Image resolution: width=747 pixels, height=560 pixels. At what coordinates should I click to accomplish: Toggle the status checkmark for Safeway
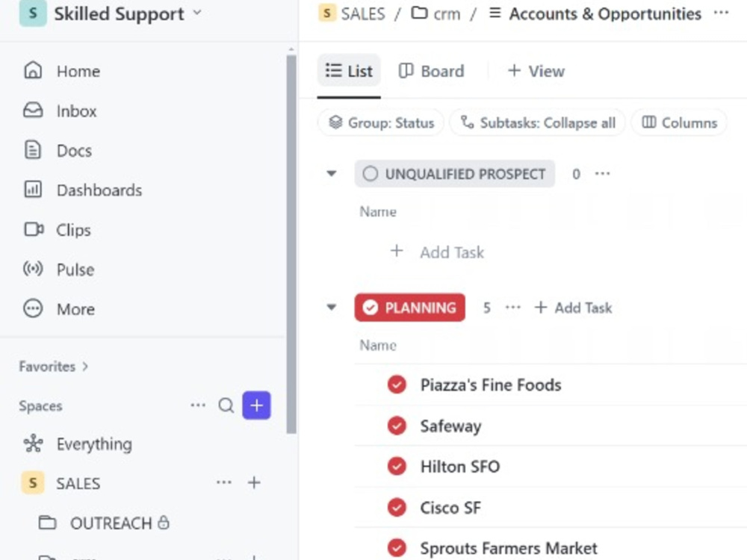397,426
